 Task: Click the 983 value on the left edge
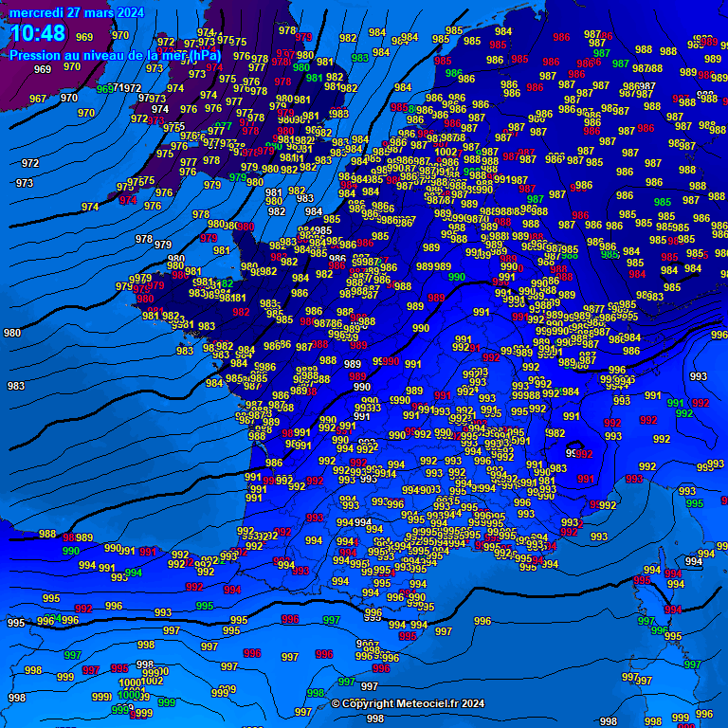[x=16, y=386]
